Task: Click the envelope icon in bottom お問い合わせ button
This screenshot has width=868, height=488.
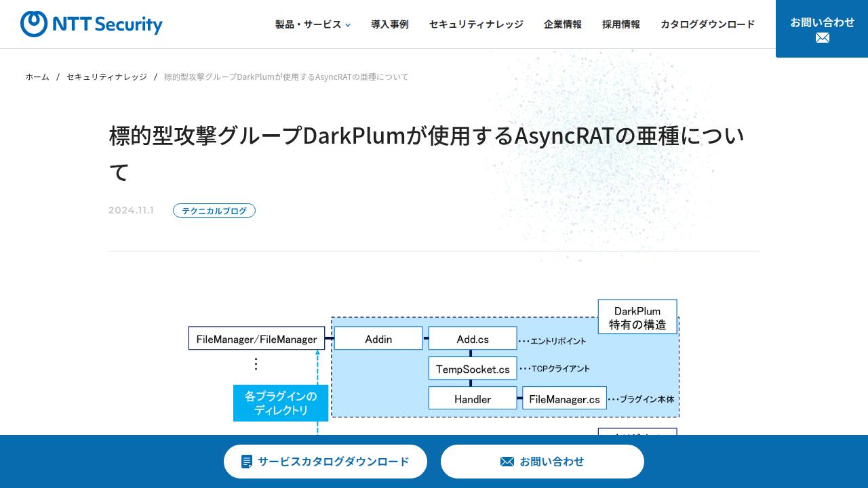Action: coord(507,462)
